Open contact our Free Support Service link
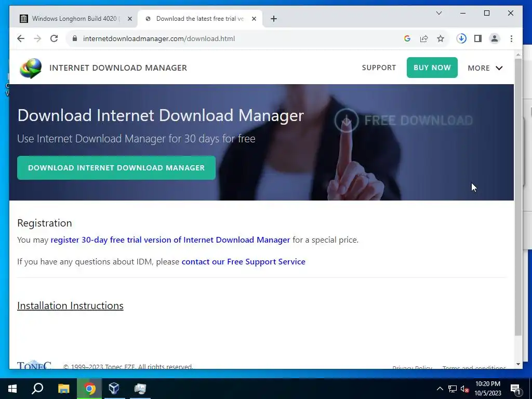 [243, 262]
